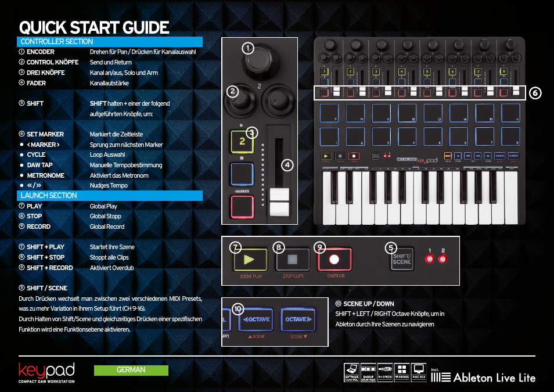The height and width of the screenshot is (392, 554).
Task: Click yellow channel 8 button on the keyboard photo
Action: coord(504,71)
